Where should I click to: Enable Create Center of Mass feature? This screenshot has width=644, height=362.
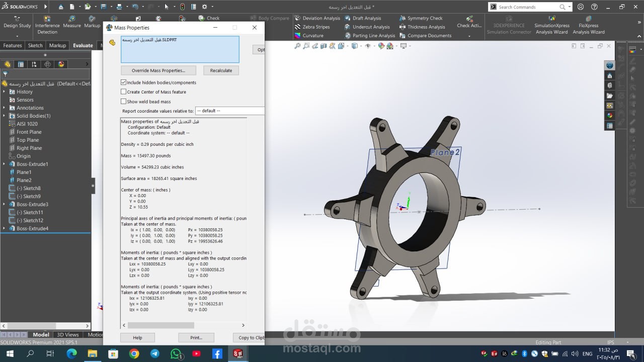[x=124, y=92]
